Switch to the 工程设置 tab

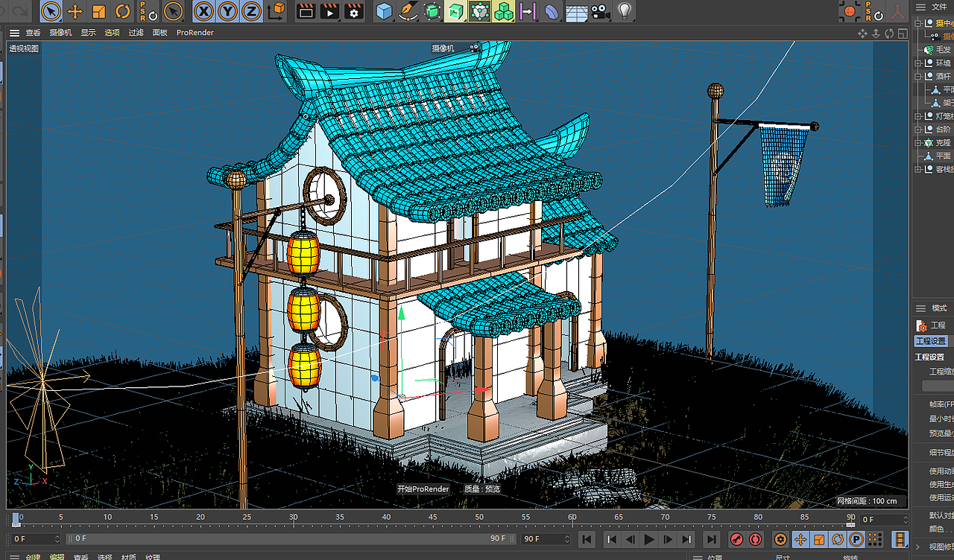[x=930, y=340]
